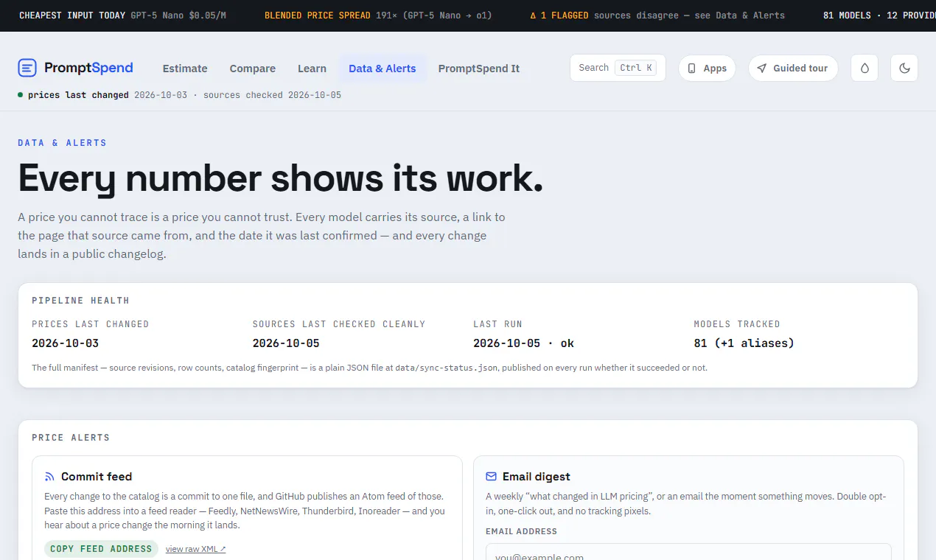Open the Search Ctrl K box

tap(618, 68)
